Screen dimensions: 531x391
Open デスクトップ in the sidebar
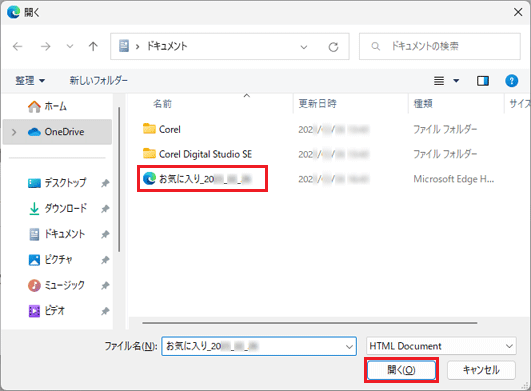57,183
